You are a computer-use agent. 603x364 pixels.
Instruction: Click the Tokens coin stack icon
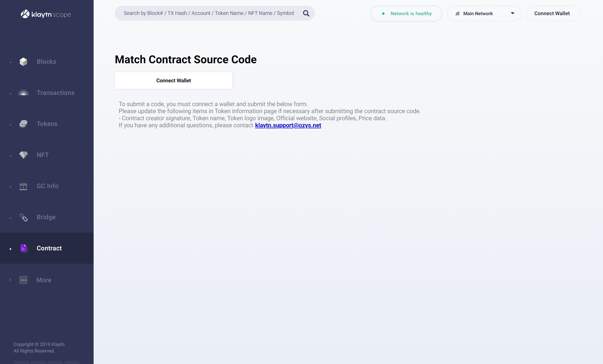[x=23, y=124]
